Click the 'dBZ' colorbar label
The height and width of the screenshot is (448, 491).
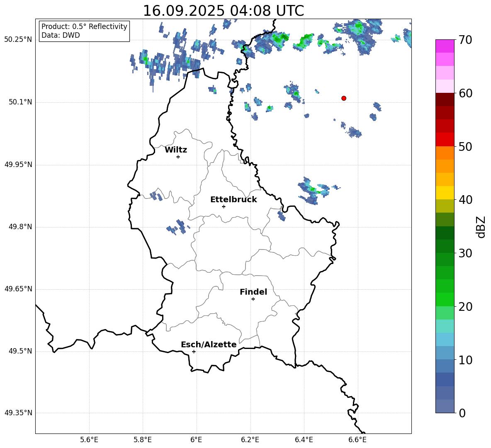click(480, 227)
